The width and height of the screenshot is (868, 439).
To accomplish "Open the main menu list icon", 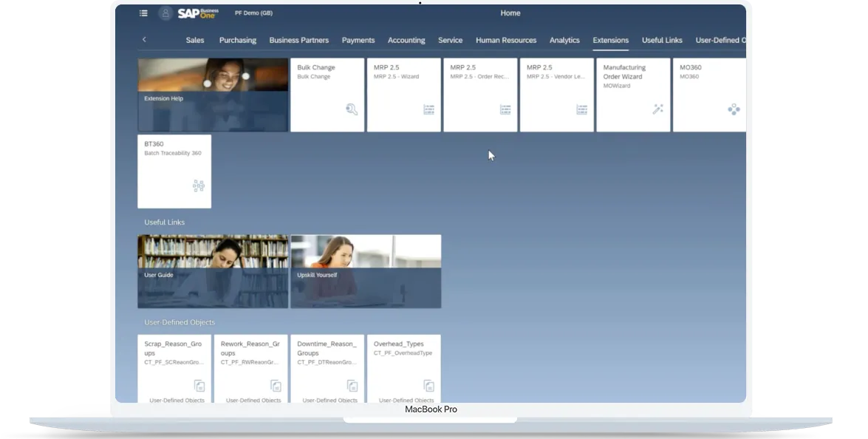I will coord(143,13).
